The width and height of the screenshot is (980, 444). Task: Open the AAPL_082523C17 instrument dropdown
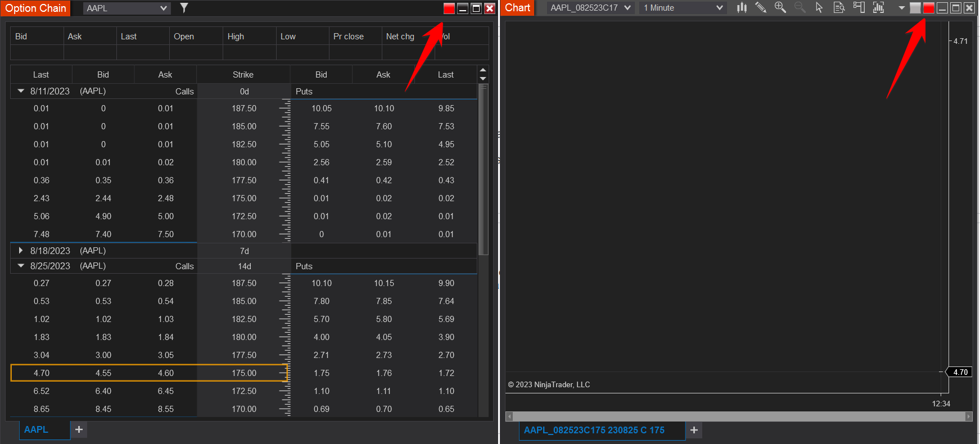pos(590,8)
